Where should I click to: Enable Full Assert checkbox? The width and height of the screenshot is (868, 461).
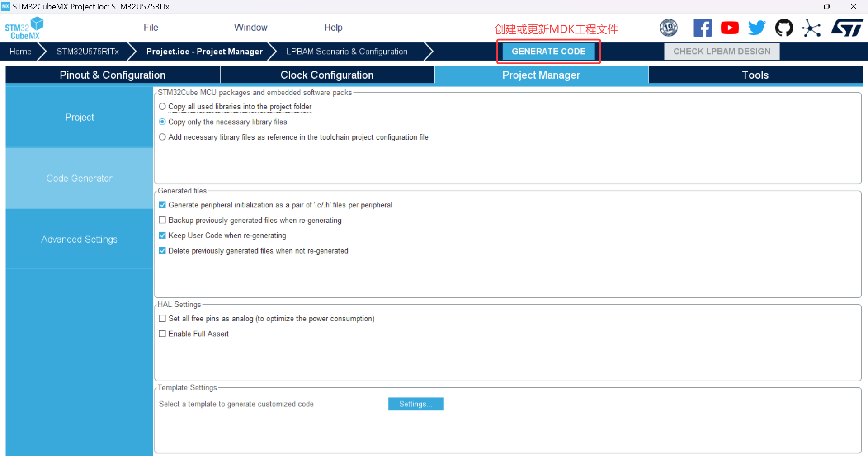[x=162, y=334]
